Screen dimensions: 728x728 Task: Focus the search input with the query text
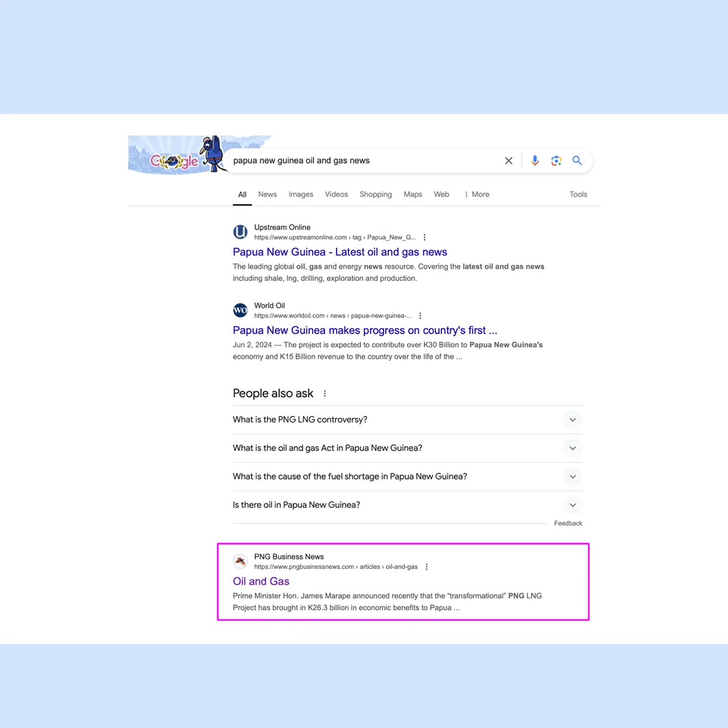coord(363,161)
